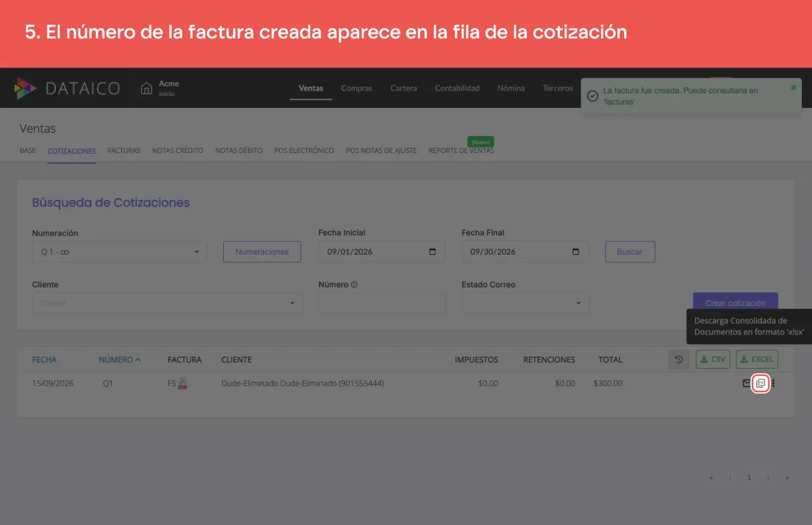Open the Acme company home icon

coord(147,88)
